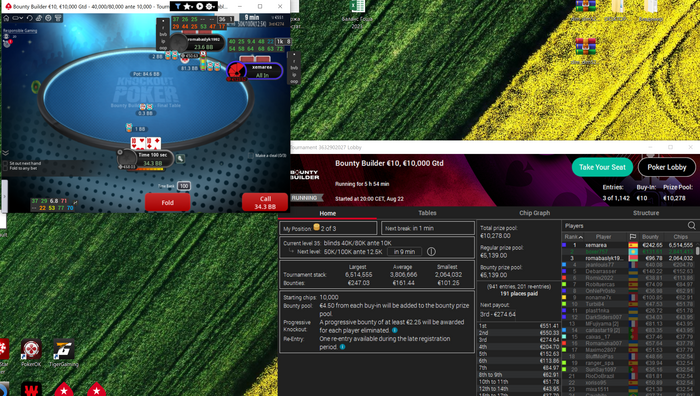Click the rightmost table toolbar icon
The height and width of the screenshot is (396, 700).
click(x=58, y=18)
